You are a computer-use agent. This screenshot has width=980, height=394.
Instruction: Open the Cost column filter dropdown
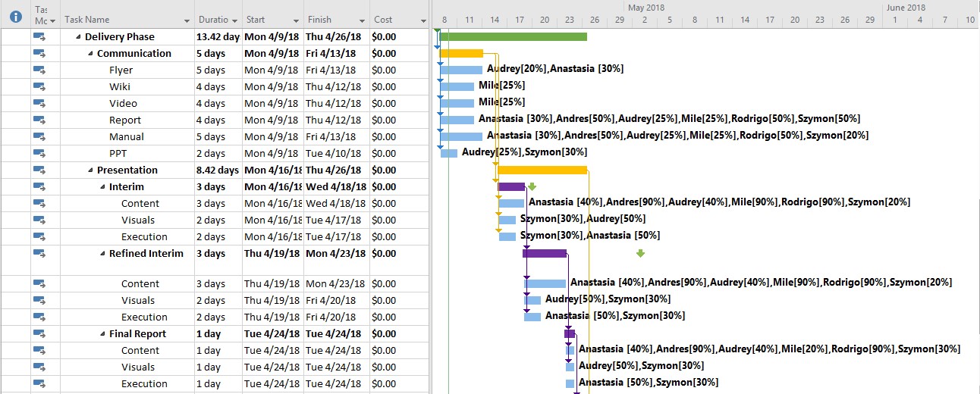423,20
